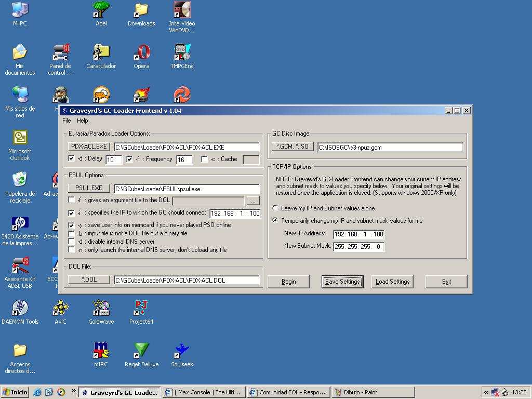
Task: Select Leave my IP and Subnet alone
Action: (275, 208)
